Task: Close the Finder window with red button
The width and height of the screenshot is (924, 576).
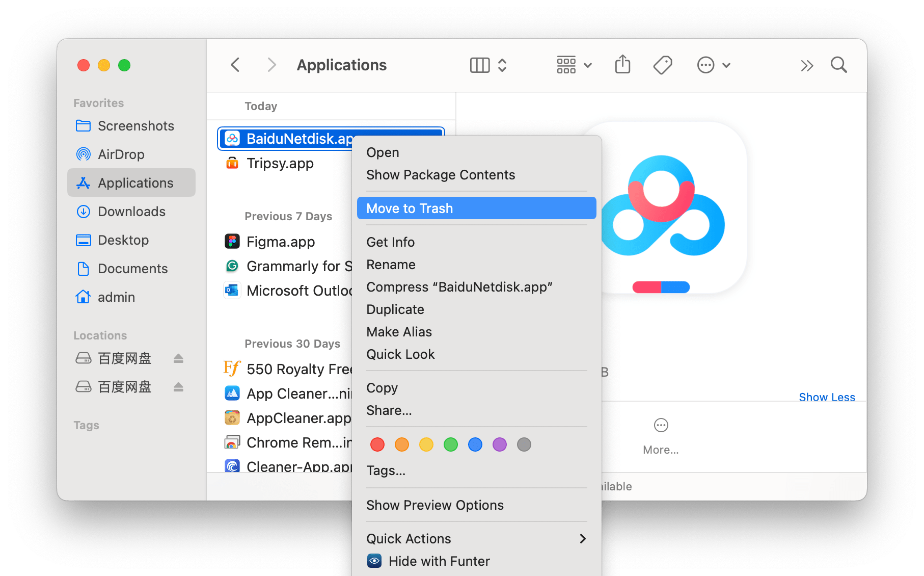Action: [x=84, y=65]
